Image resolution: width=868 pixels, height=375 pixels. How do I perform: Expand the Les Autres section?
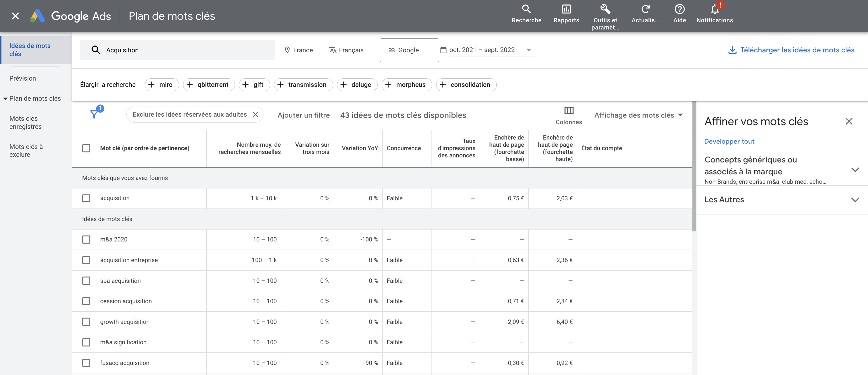pyautogui.click(x=855, y=200)
